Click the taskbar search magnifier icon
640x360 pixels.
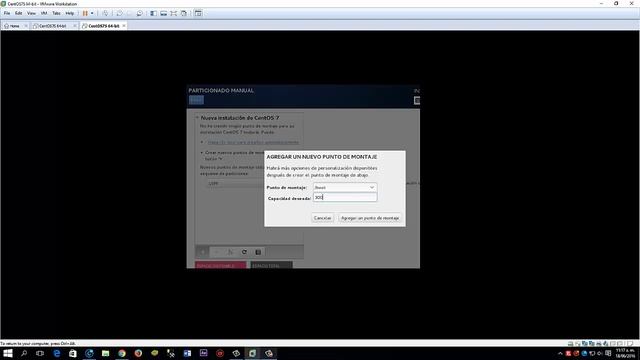tap(24, 353)
